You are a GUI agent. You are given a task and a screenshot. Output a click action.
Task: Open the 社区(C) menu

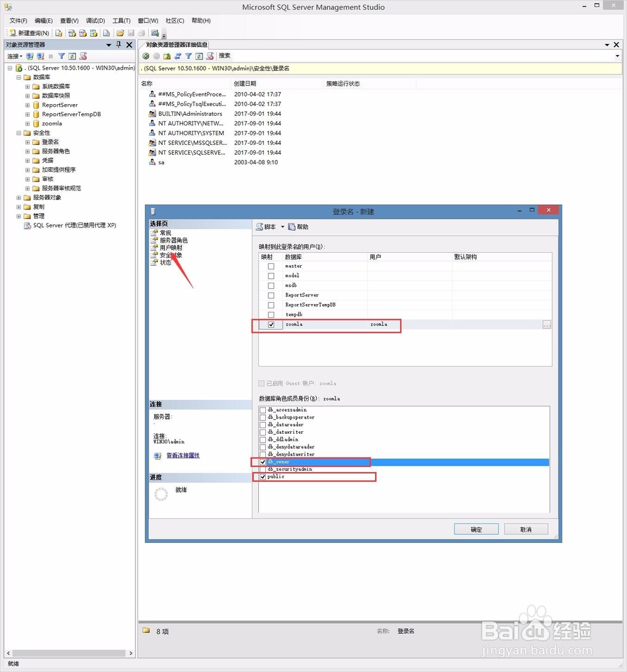(x=175, y=21)
